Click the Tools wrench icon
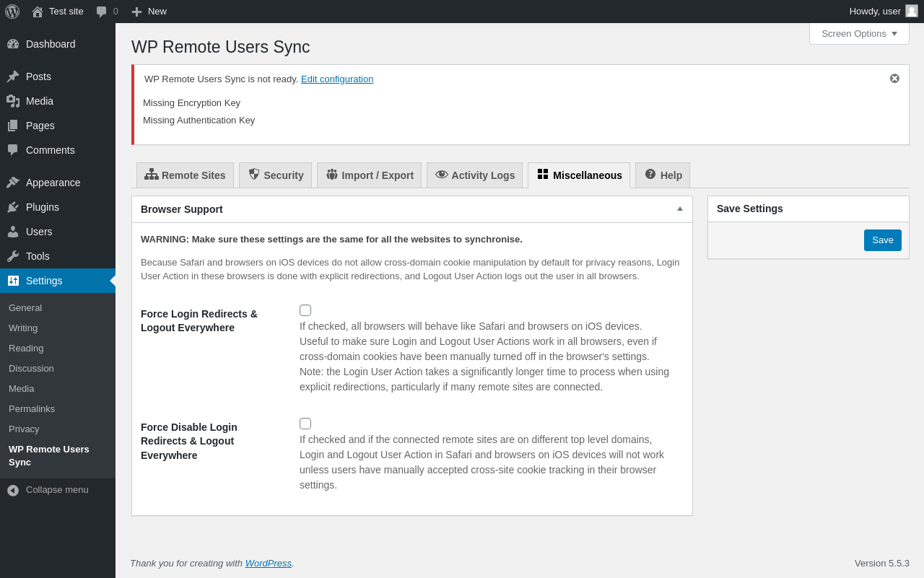 point(13,256)
